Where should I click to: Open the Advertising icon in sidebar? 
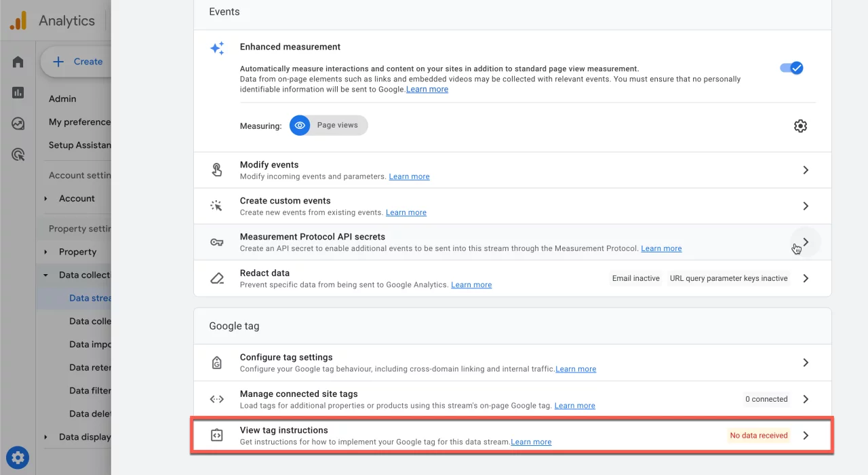18,155
